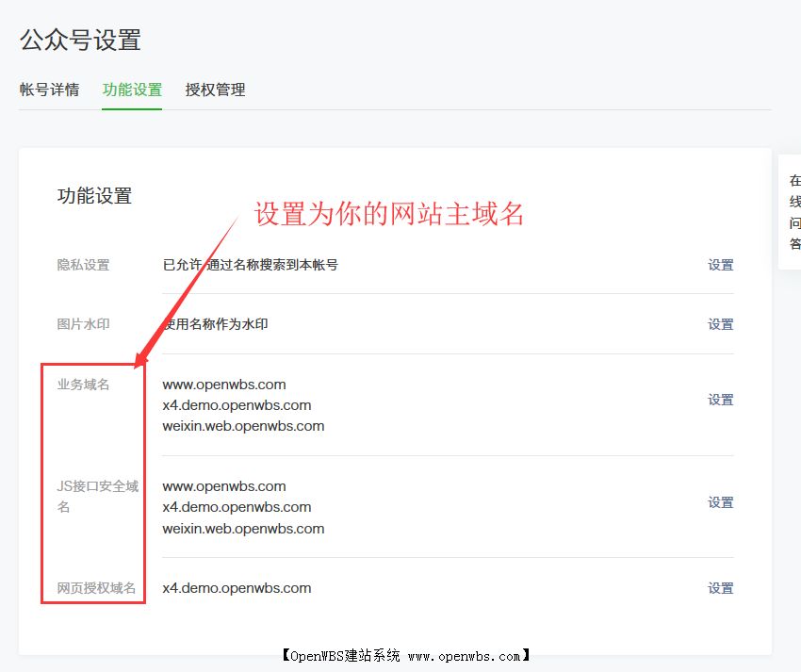Click the text 已允许通过名称搜索到本帐号
Screen dimensions: 801x672
coord(248,265)
